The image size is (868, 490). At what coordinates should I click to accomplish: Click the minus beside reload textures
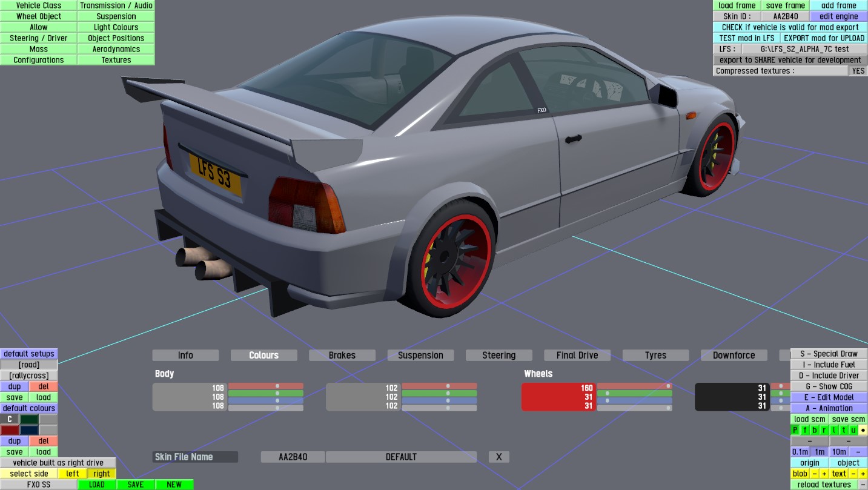click(863, 485)
